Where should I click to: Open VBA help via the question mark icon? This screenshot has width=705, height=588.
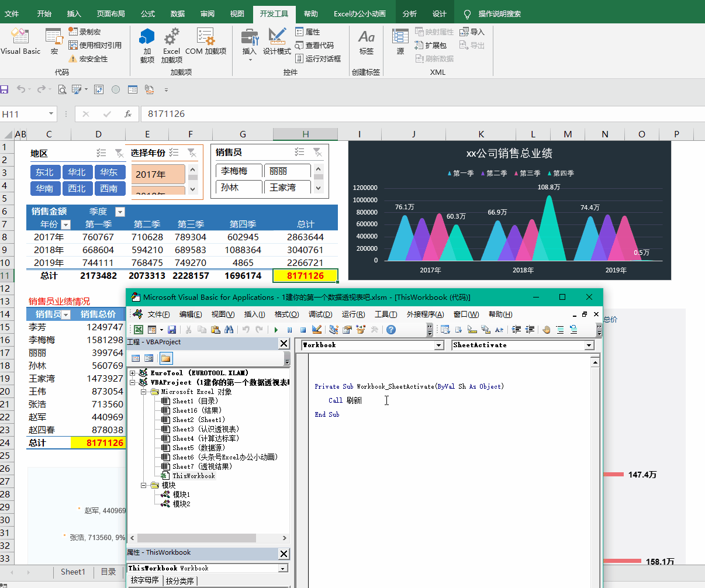tap(391, 330)
